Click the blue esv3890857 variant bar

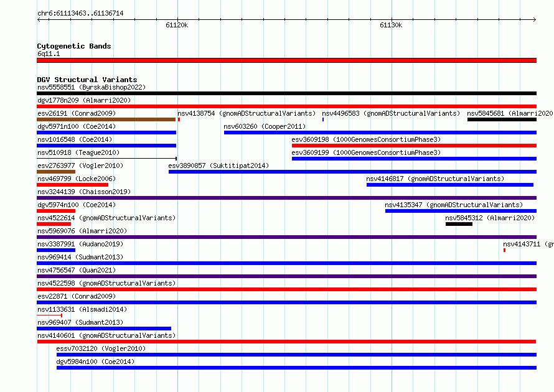(352, 172)
